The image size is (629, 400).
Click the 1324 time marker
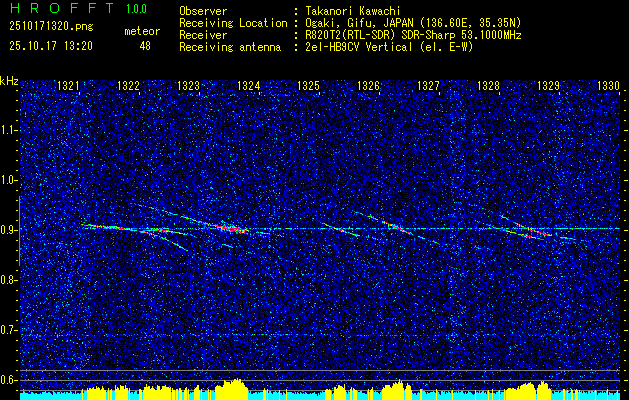point(248,85)
